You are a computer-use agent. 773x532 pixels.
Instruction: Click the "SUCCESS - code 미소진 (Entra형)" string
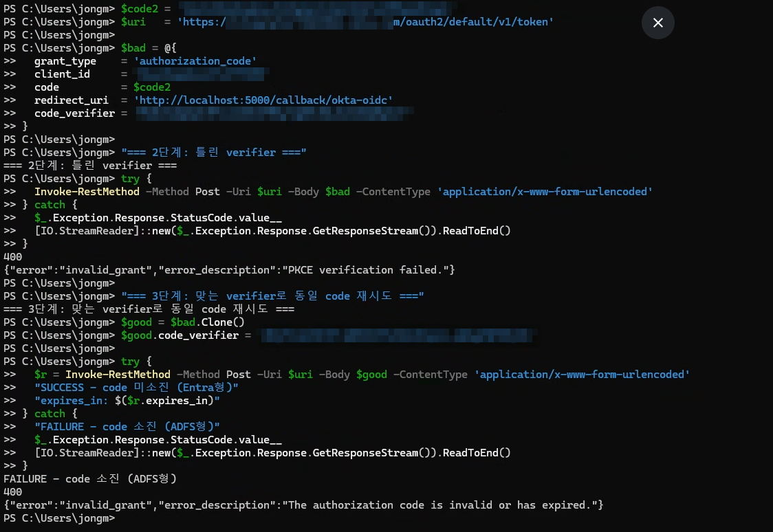pyautogui.click(x=137, y=388)
